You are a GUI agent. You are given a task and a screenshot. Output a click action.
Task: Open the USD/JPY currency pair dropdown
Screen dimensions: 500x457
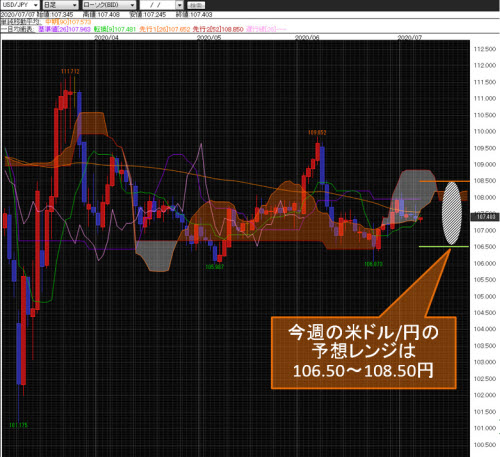20,5
